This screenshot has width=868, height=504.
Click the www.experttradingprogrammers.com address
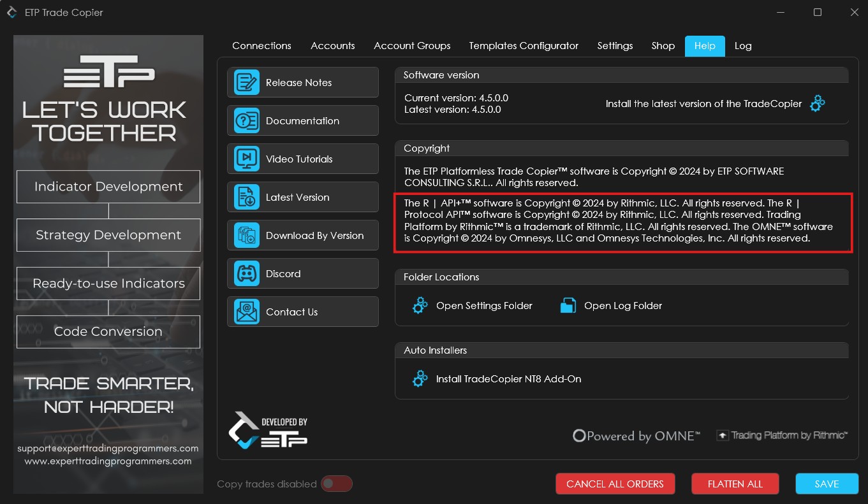[x=108, y=461]
